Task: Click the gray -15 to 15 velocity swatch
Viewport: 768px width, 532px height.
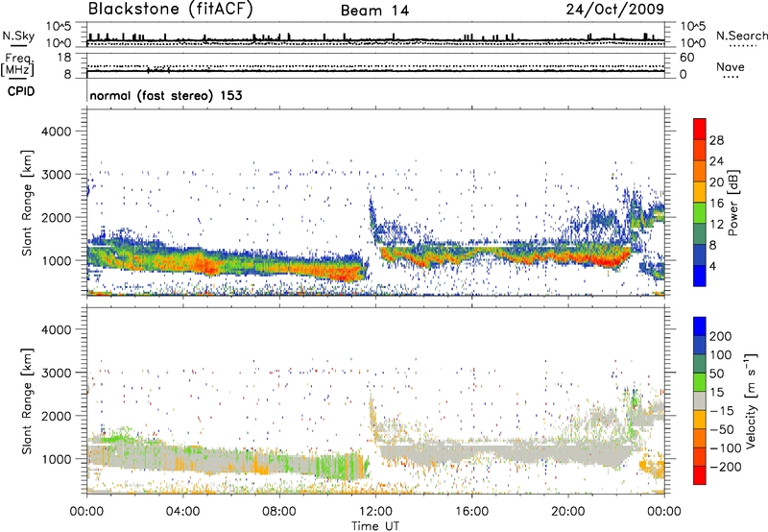Action: 700,400
